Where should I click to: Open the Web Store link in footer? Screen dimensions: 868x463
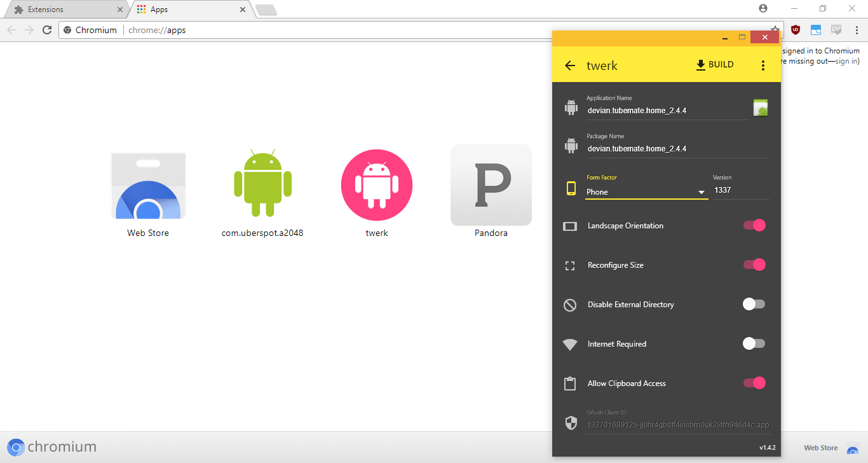click(x=831, y=448)
